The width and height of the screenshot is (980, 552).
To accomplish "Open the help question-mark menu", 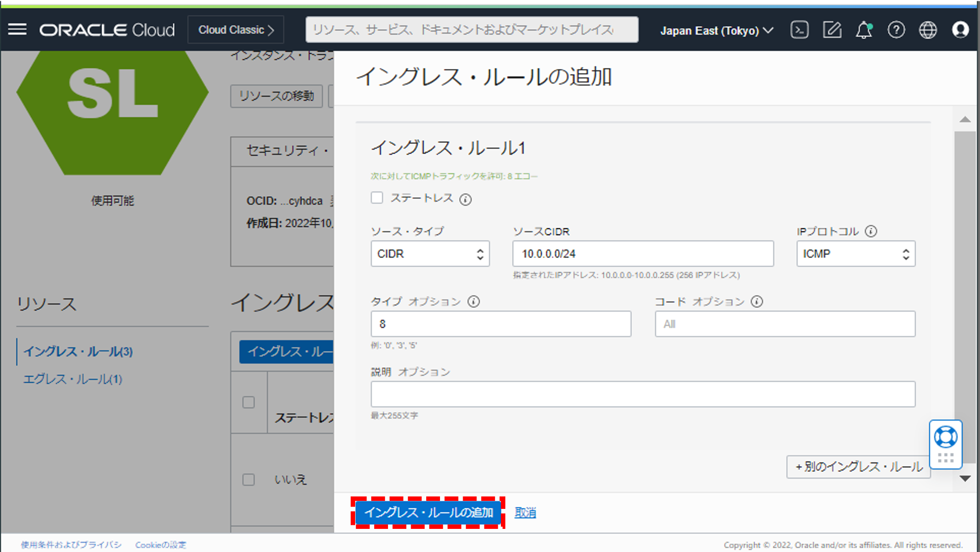I will 896,30.
